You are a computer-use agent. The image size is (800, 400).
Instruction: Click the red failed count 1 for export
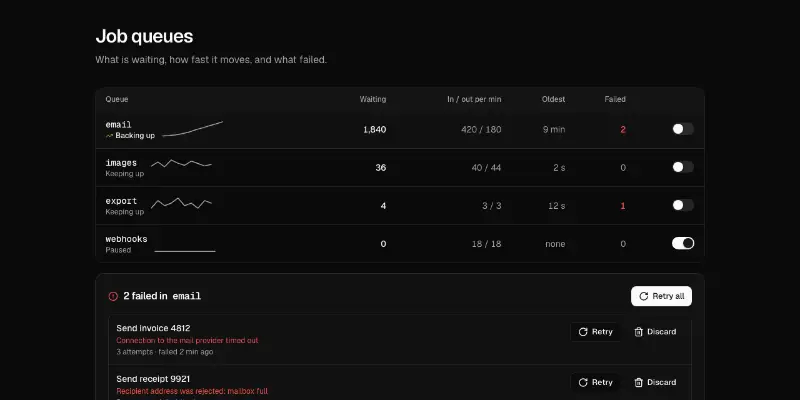point(623,206)
